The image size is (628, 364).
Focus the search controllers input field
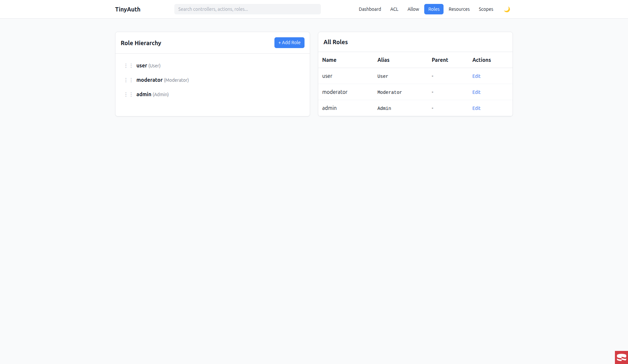point(247,9)
